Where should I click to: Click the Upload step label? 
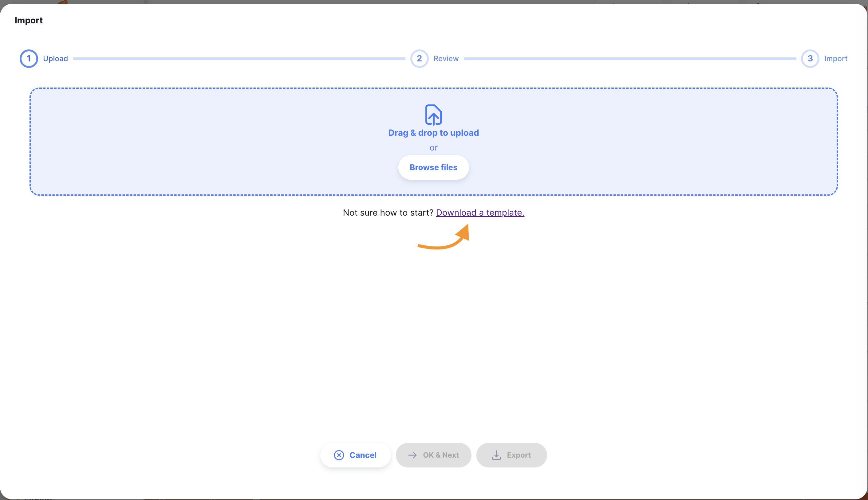(55, 59)
